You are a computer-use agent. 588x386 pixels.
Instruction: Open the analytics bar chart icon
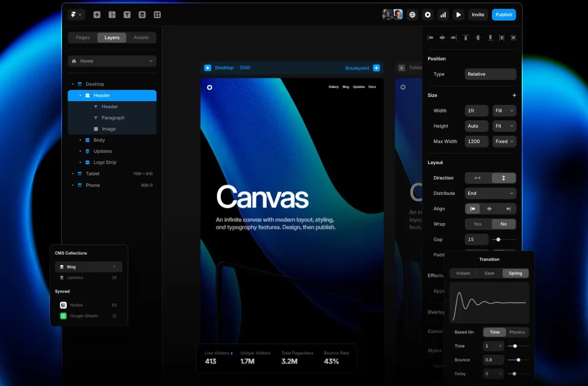(x=443, y=15)
